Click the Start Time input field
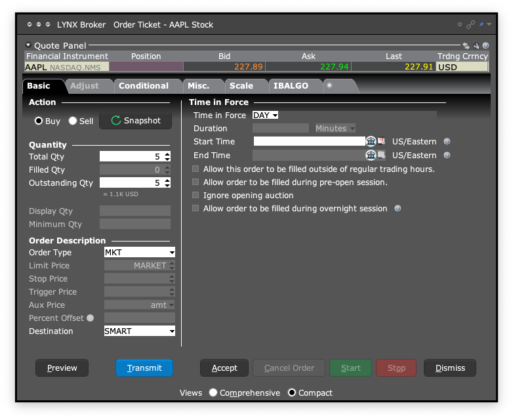Image resolution: width=513 pixels, height=420 pixels. pos(308,142)
